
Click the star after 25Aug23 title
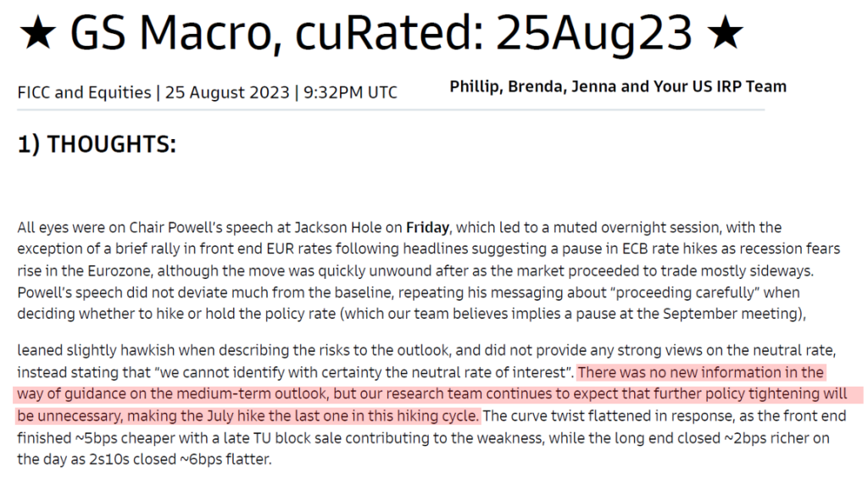726,33
